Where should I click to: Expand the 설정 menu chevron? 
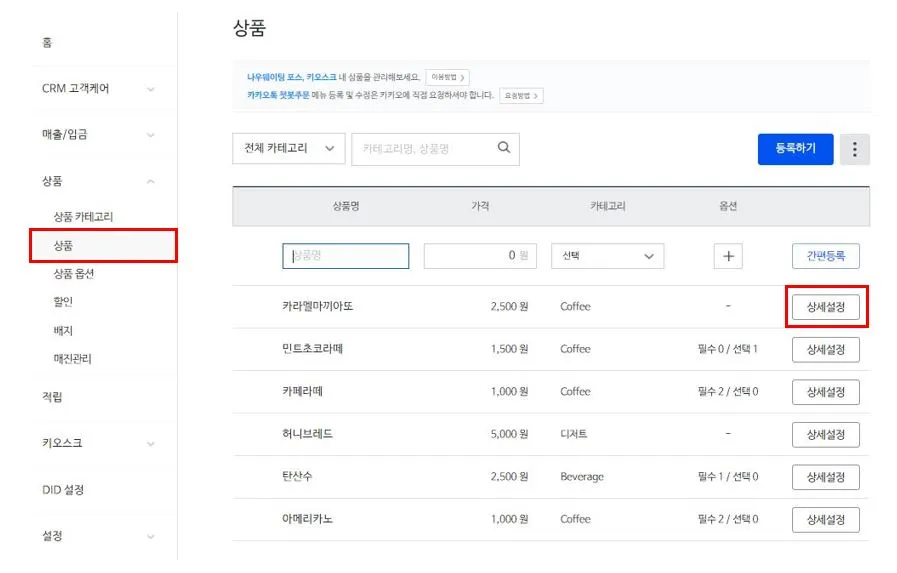(150, 536)
